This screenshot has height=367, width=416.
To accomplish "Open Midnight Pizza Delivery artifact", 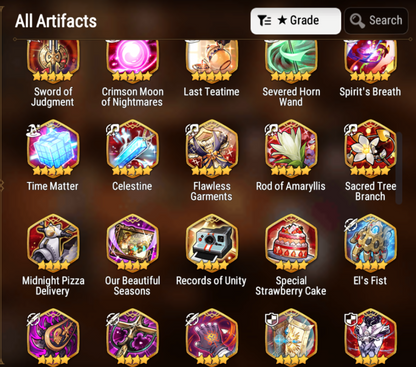I will point(53,243).
